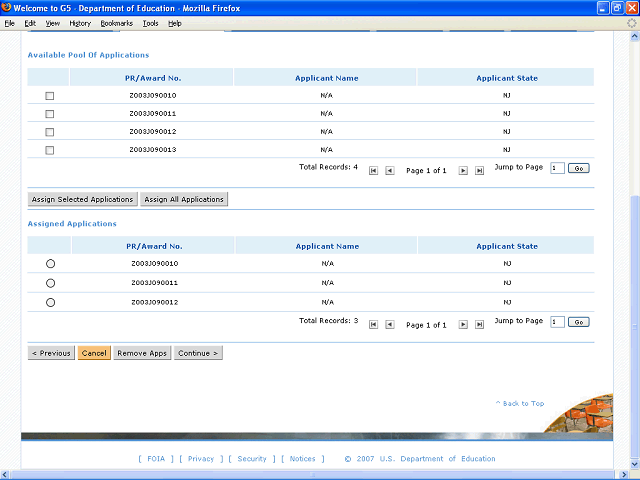Click previous page arrow in Available Pool table
The height and width of the screenshot is (480, 640).
390,170
